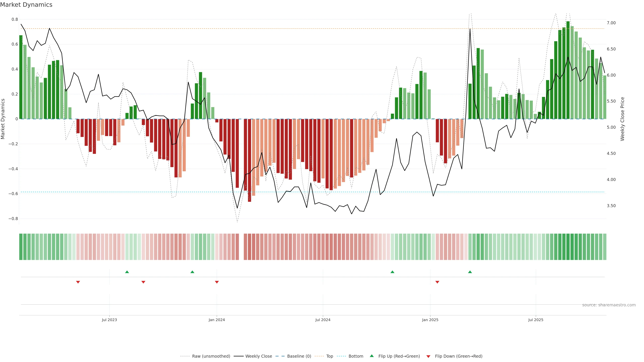This screenshot has width=644, height=362.
Task: Click the Flip Down legend triangle icon
Action: pyautogui.click(x=428, y=356)
